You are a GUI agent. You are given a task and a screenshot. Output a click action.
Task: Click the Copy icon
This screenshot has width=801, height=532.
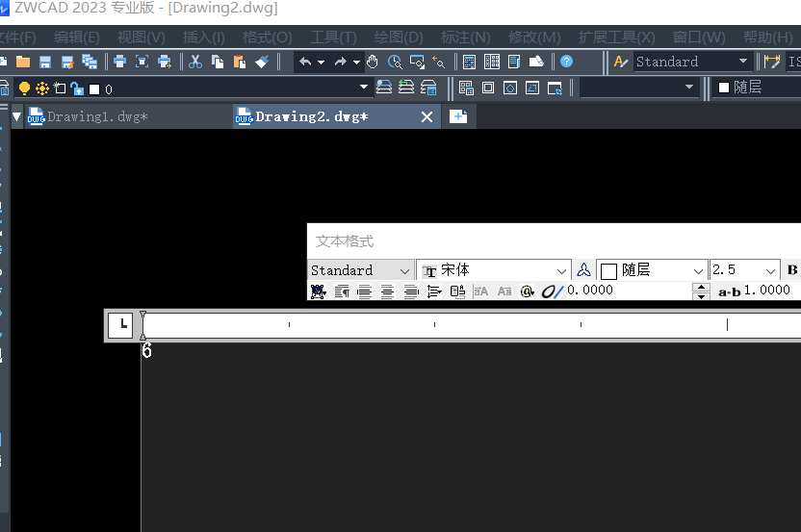pyautogui.click(x=218, y=62)
